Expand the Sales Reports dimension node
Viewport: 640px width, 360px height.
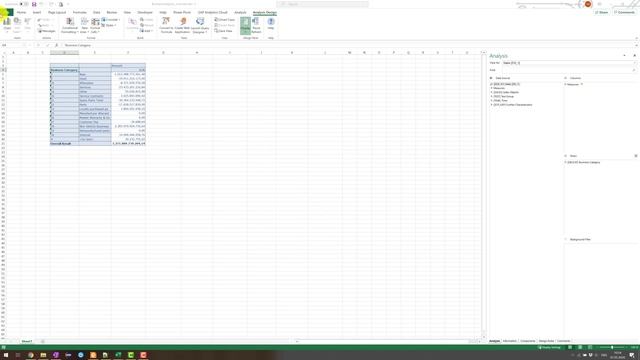(x=491, y=92)
